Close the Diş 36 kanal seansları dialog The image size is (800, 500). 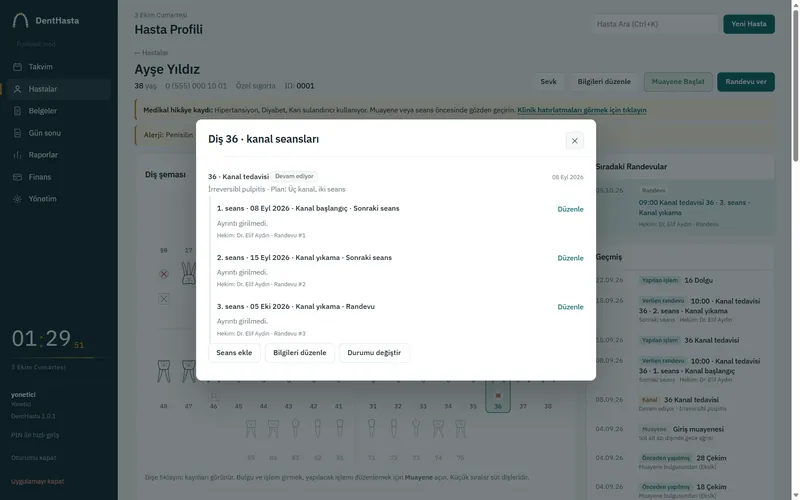(x=574, y=141)
